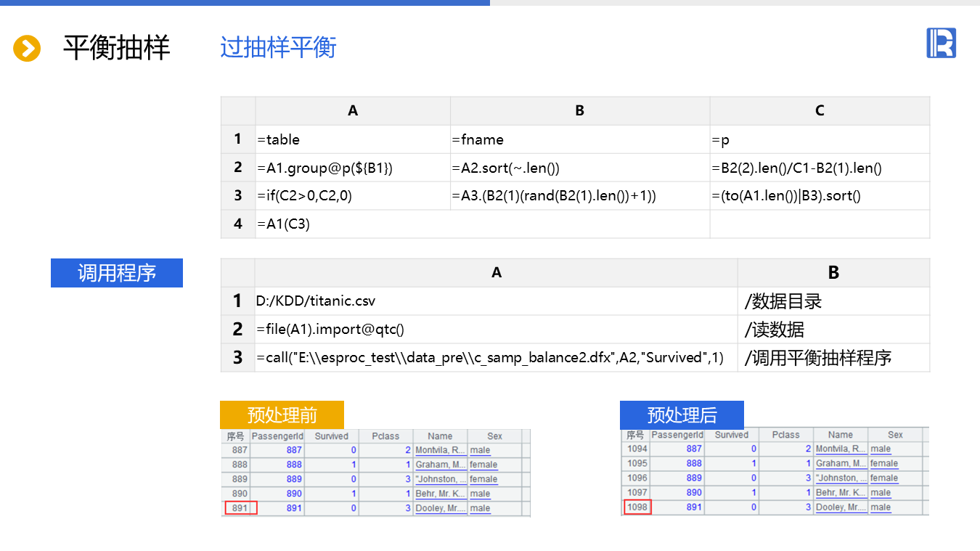Viewport: 980px width, 551px height.
Task: Click the Pclass header under 预处理后
Action: coord(786,435)
